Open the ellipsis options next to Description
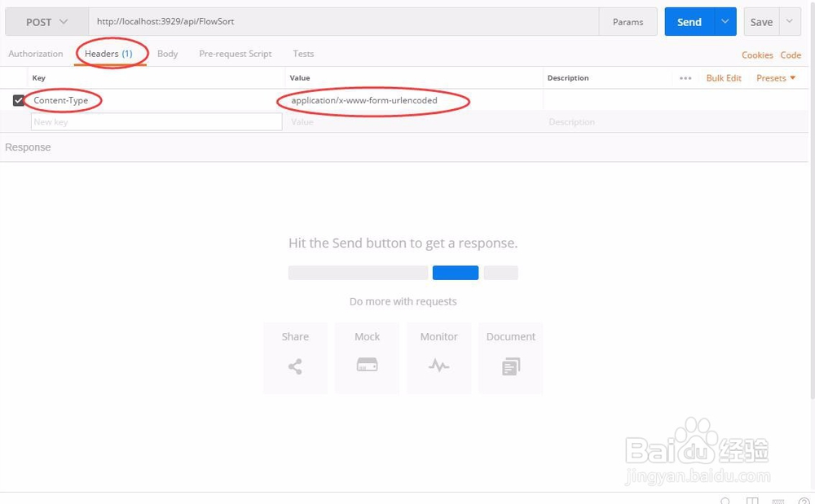Image resolution: width=815 pixels, height=504 pixels. [687, 78]
